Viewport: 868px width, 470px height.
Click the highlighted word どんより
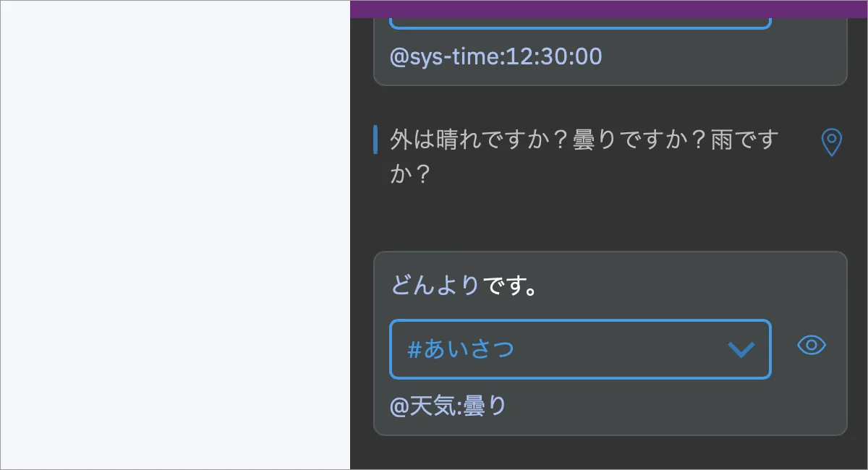(435, 286)
